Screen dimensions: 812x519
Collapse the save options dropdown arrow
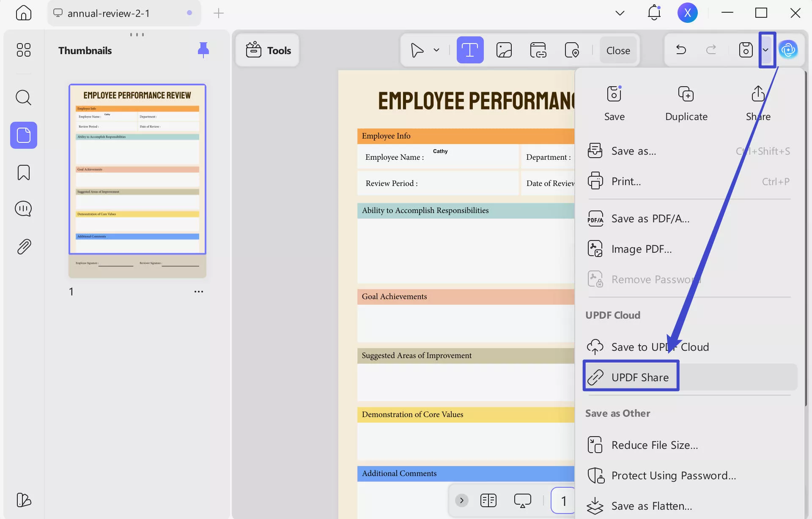coord(766,50)
